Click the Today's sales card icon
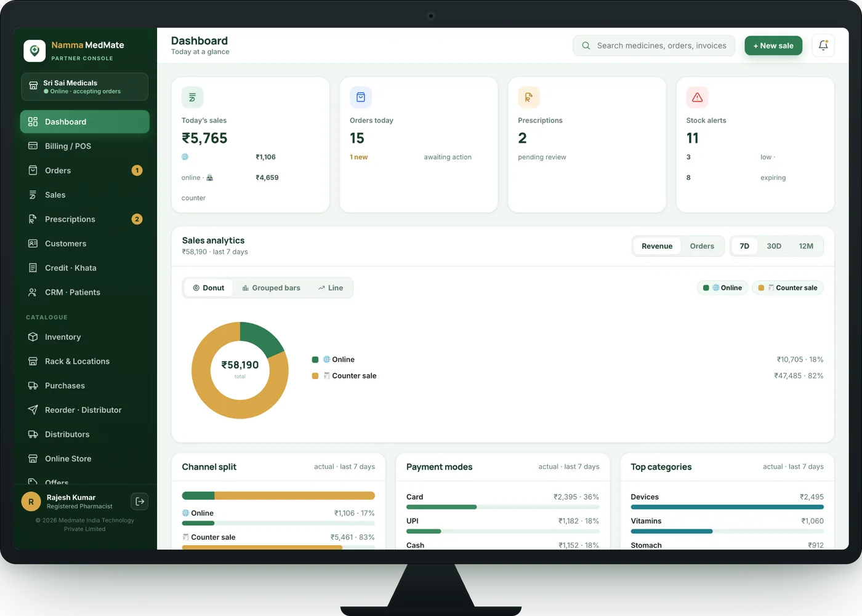Viewport: 862px width, 616px height. click(x=192, y=97)
